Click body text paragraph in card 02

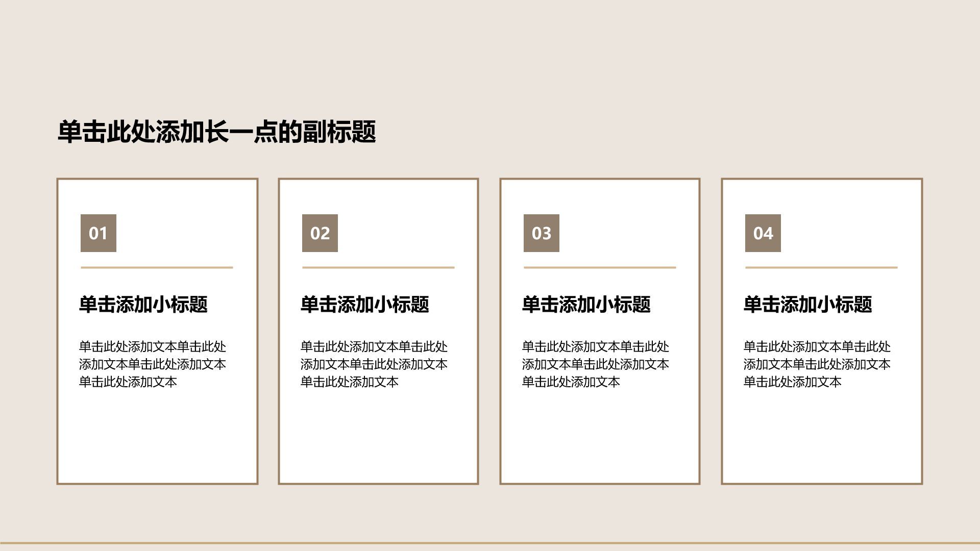[374, 364]
